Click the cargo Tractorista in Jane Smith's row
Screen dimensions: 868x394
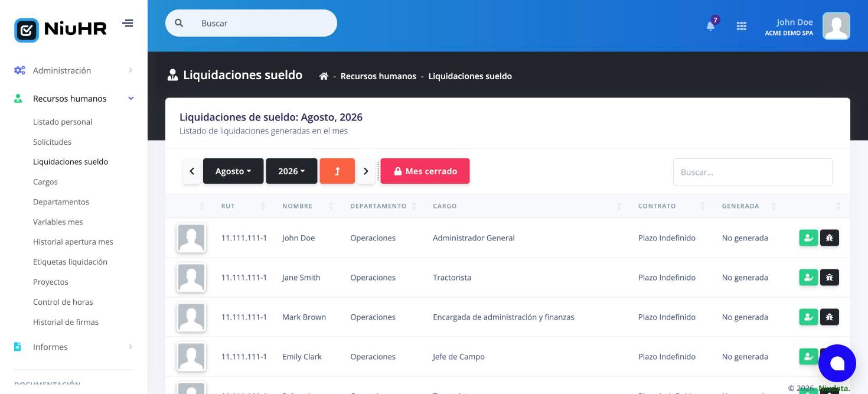(x=452, y=278)
